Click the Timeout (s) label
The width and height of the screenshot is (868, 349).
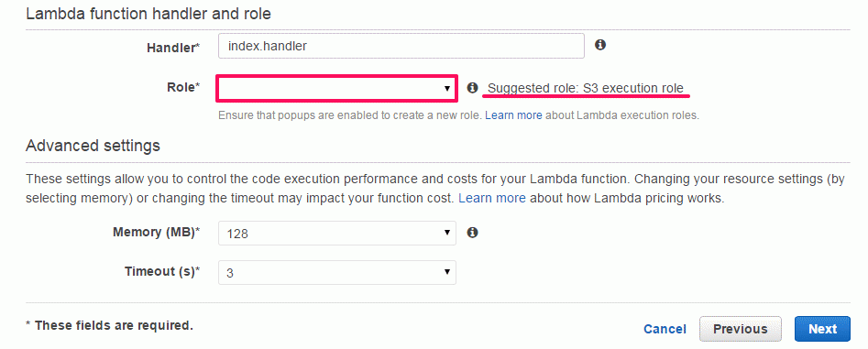(x=162, y=271)
